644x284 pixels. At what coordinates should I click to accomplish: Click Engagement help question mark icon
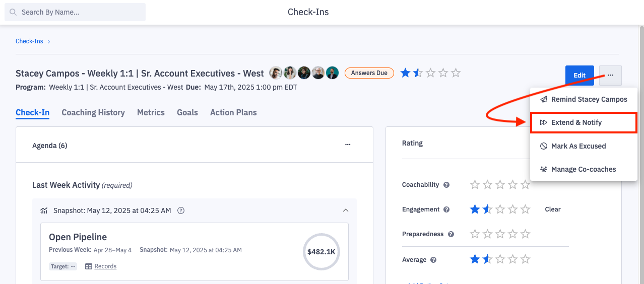pos(446,209)
